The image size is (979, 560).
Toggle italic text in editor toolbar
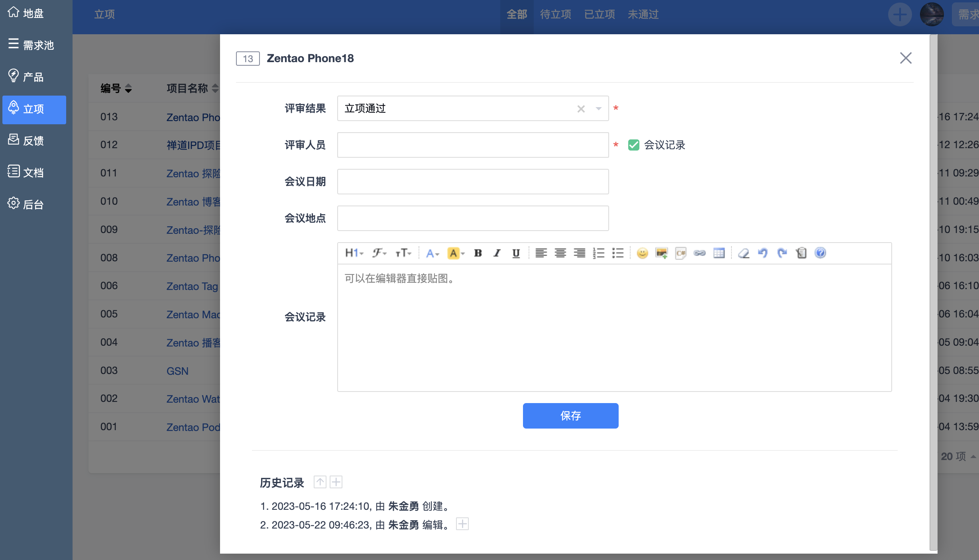tap(497, 253)
